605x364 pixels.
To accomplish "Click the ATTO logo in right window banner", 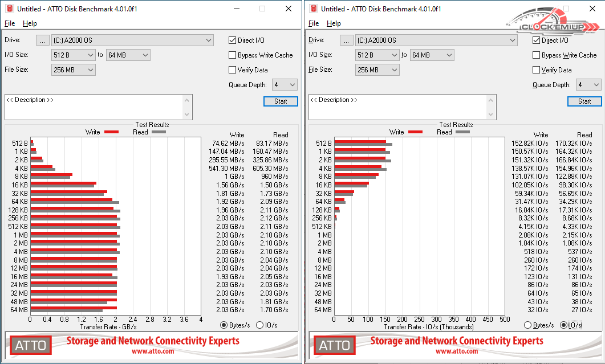I will click(x=335, y=345).
